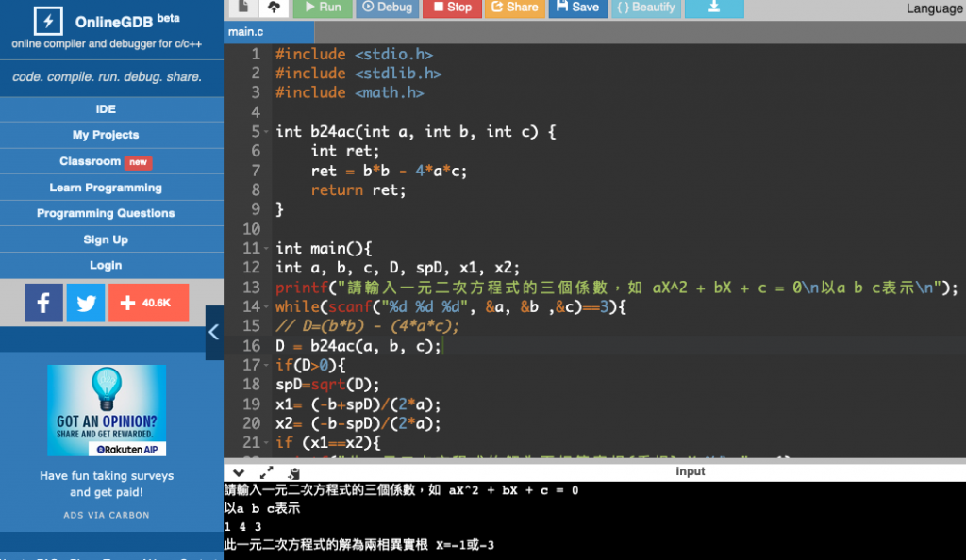Click the 'new' badge beside Classroom
The image size is (966, 560).
138,162
